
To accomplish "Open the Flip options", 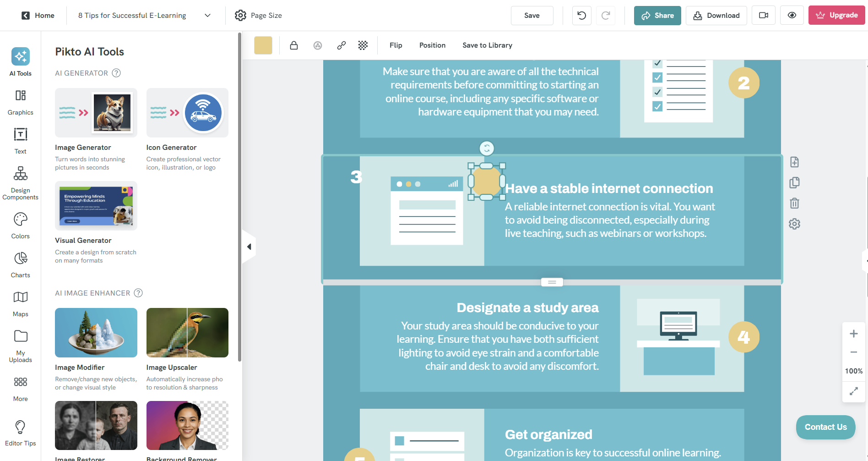I will 396,45.
